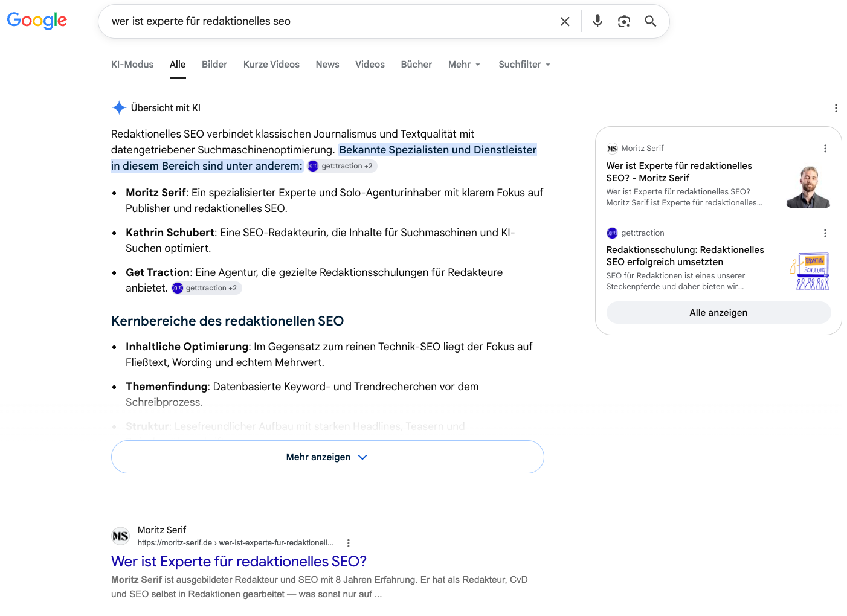The width and height of the screenshot is (847, 616).
Task: Click the bold 'Themenfindung' bullet text
Action: (x=167, y=387)
